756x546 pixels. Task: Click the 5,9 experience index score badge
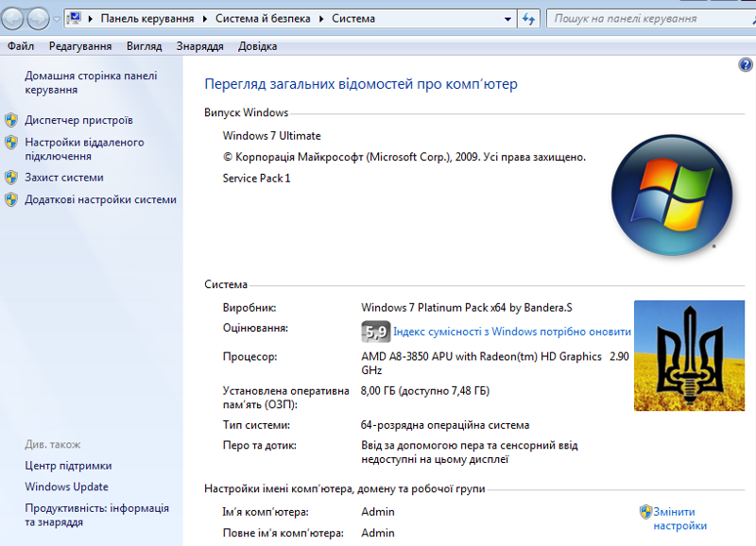point(375,332)
